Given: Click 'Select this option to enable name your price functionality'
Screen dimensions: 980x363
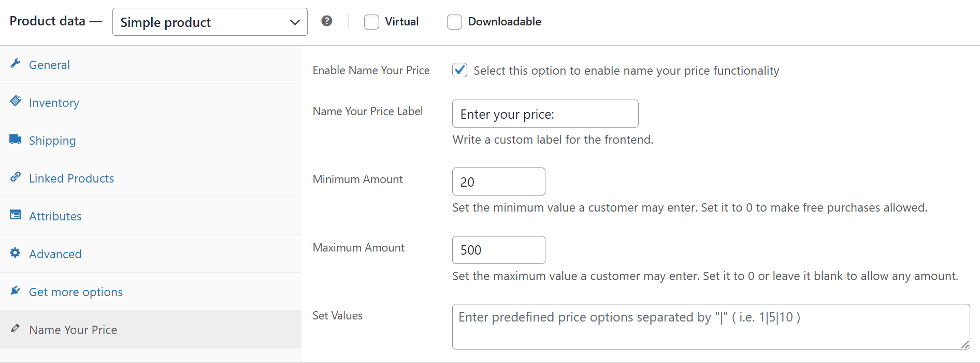Looking at the screenshot, I should coord(626,71).
